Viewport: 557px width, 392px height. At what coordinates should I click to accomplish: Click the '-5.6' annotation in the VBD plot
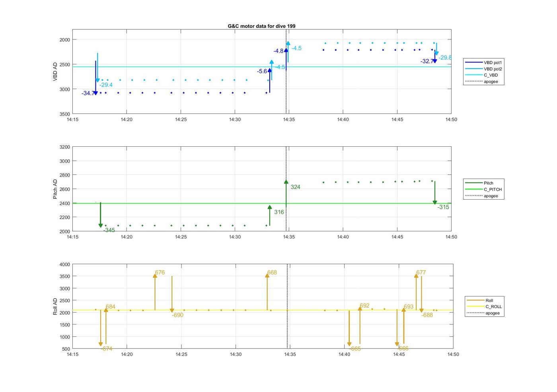point(262,72)
